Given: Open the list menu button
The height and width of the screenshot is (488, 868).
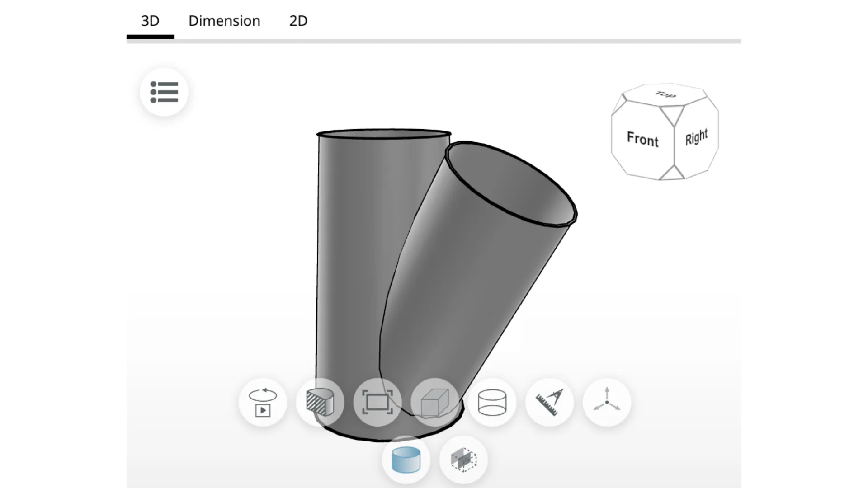Looking at the screenshot, I should [x=164, y=92].
